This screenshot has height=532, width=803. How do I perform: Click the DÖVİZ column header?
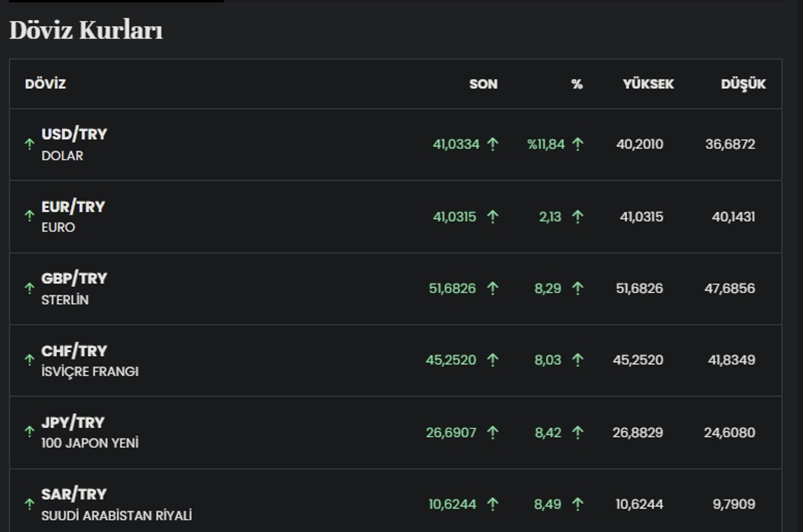click(x=45, y=84)
